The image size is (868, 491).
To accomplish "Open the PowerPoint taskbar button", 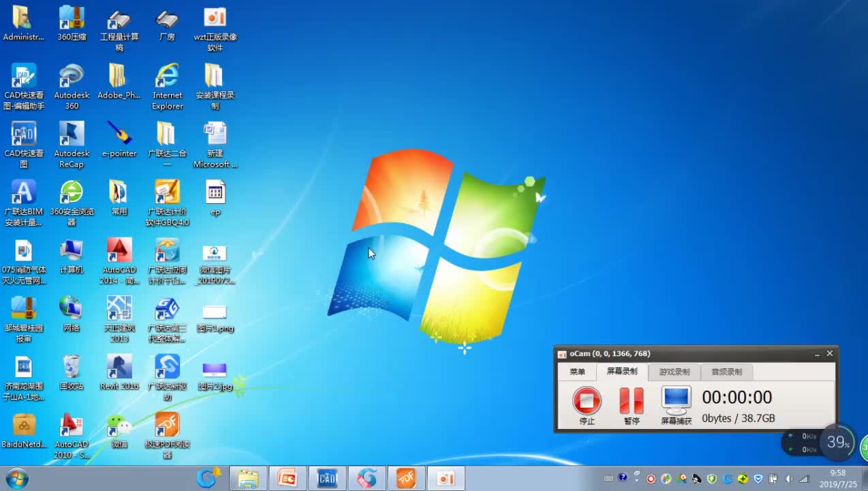I will click(288, 479).
